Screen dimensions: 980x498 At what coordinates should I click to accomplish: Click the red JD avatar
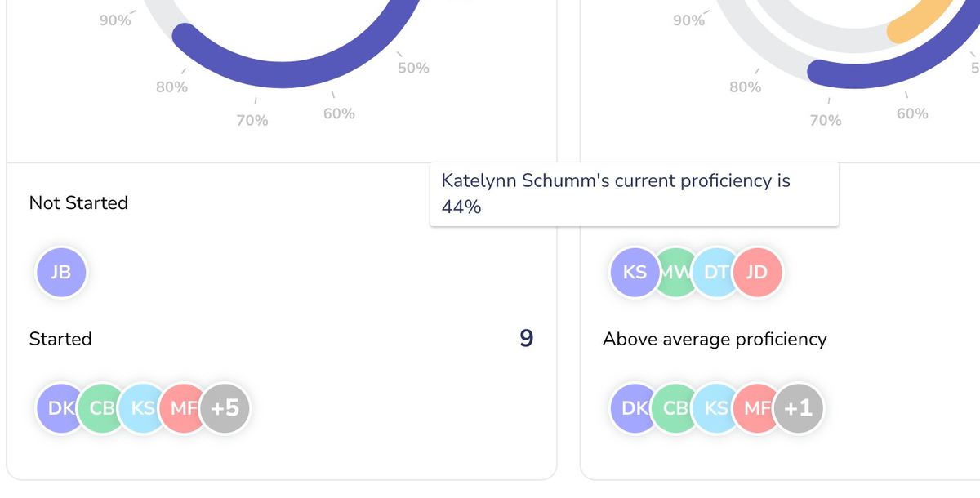pos(758,272)
